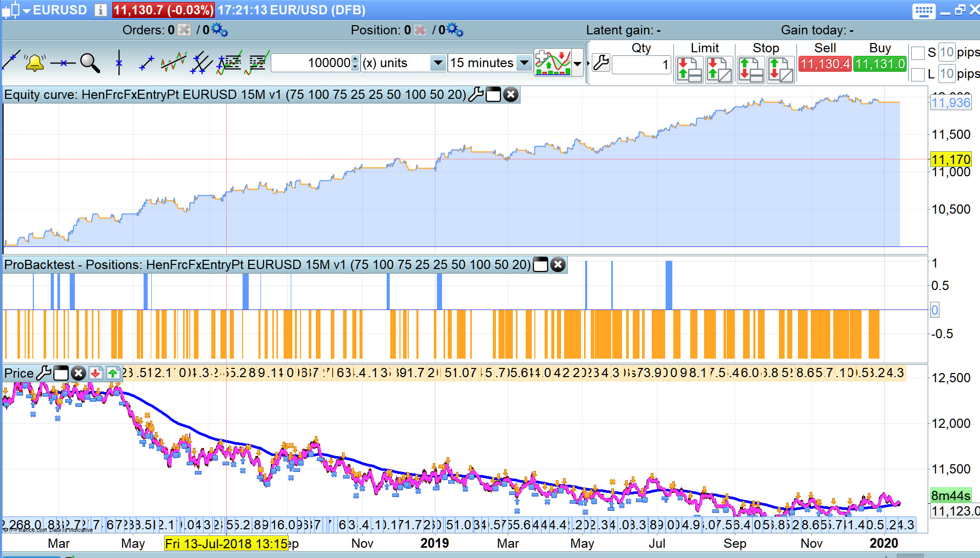
Task: Place a buy limit order
Action: click(x=689, y=69)
